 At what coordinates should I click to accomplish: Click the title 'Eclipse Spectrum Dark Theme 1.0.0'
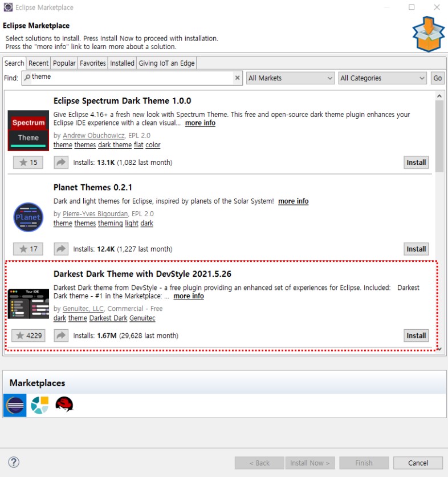pos(122,100)
